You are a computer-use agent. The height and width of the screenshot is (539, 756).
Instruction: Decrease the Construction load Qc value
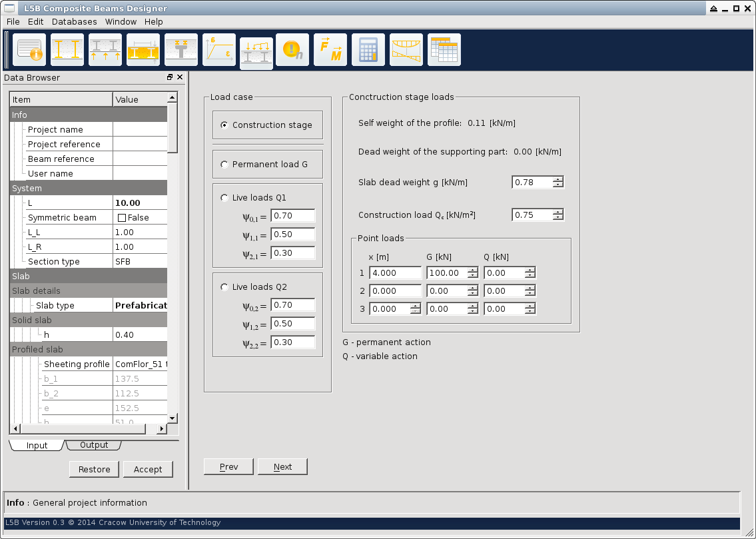(x=558, y=218)
